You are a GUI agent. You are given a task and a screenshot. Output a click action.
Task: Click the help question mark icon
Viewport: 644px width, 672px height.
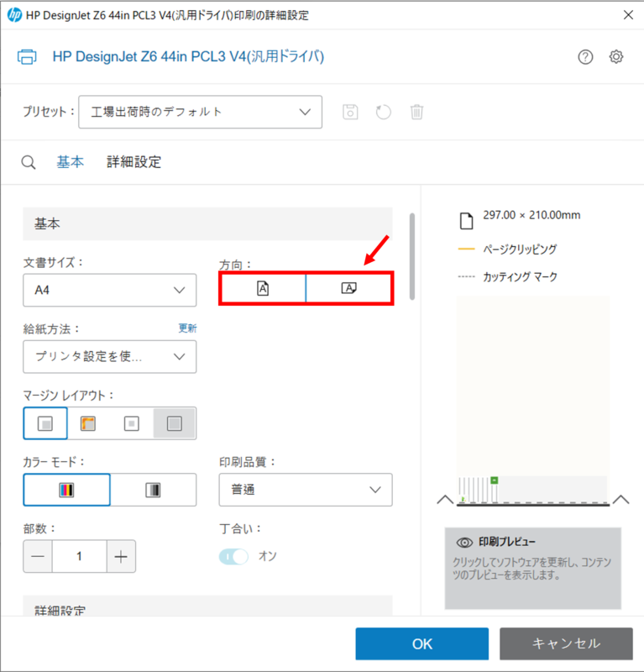click(x=585, y=56)
